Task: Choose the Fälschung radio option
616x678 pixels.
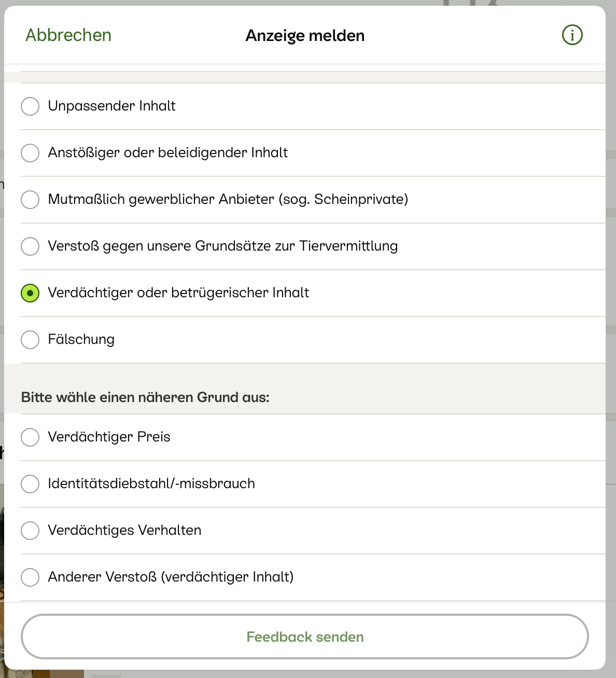Action: click(30, 340)
